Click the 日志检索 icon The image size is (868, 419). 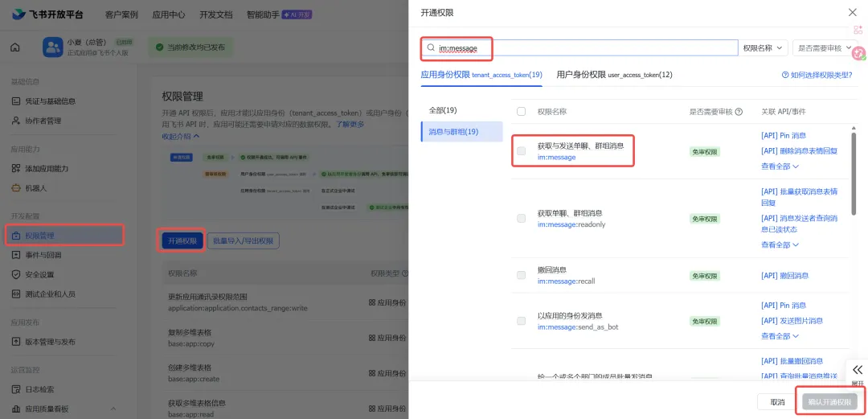[x=15, y=389]
